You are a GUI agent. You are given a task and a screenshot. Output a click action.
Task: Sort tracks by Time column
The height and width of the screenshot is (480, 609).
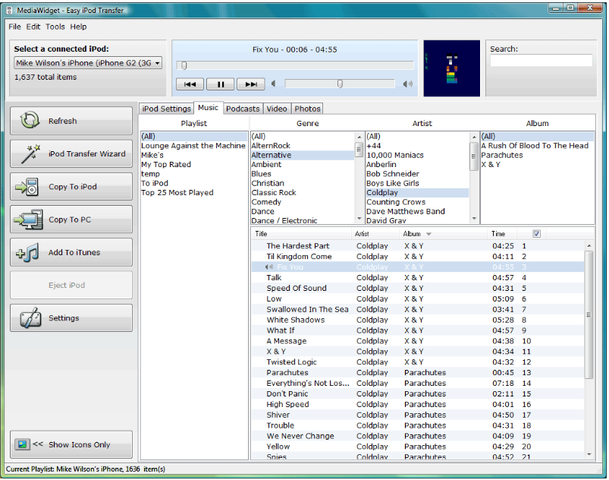pos(503,234)
